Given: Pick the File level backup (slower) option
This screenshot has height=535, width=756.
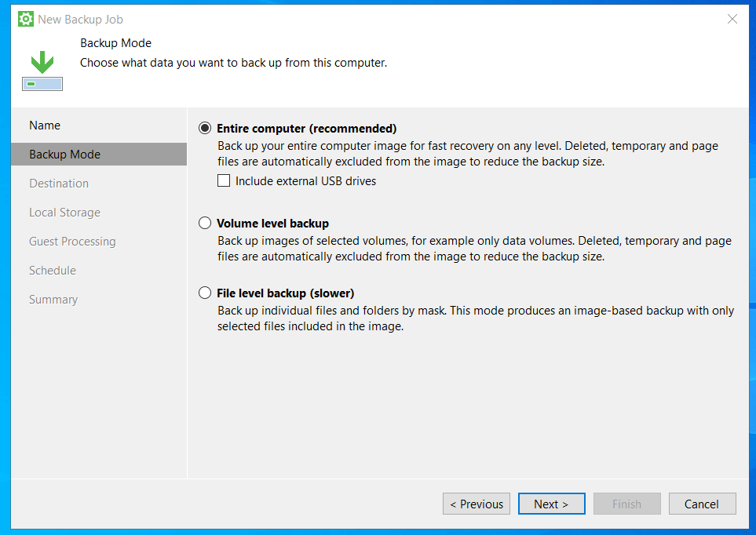Looking at the screenshot, I should tap(205, 293).
